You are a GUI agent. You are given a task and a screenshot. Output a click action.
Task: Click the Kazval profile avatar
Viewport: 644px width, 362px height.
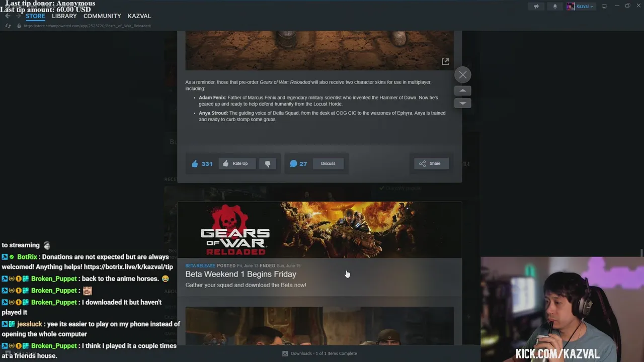click(570, 6)
